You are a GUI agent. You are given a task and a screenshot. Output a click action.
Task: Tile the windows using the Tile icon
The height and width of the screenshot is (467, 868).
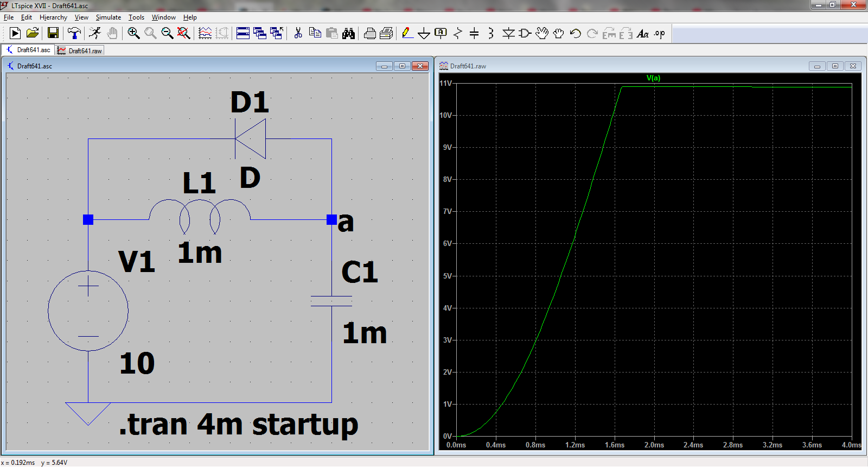point(243,33)
